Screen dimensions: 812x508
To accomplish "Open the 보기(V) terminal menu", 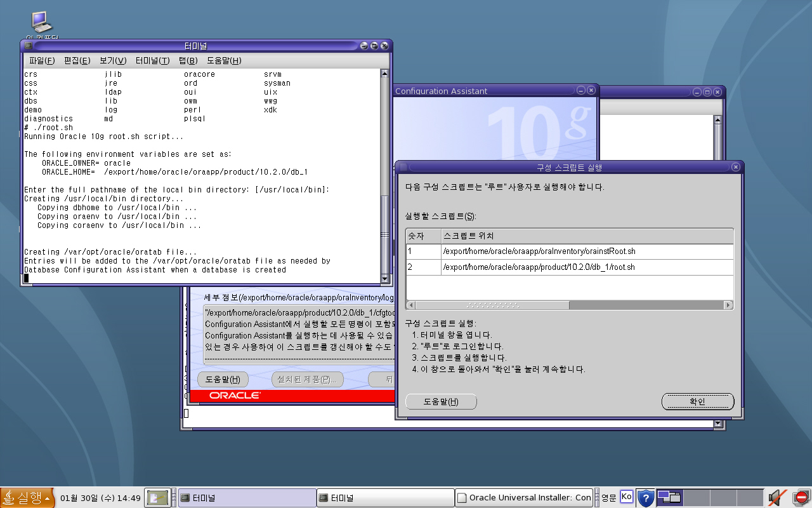I will 112,61.
